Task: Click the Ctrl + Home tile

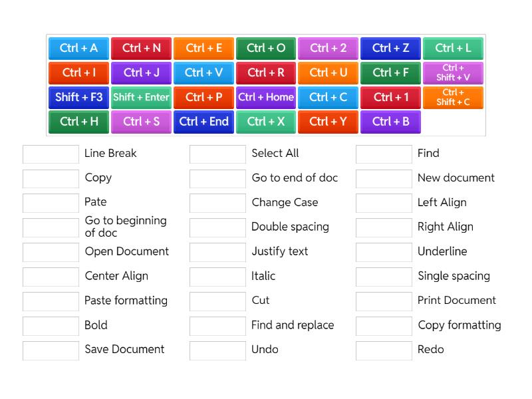Action: point(266,98)
